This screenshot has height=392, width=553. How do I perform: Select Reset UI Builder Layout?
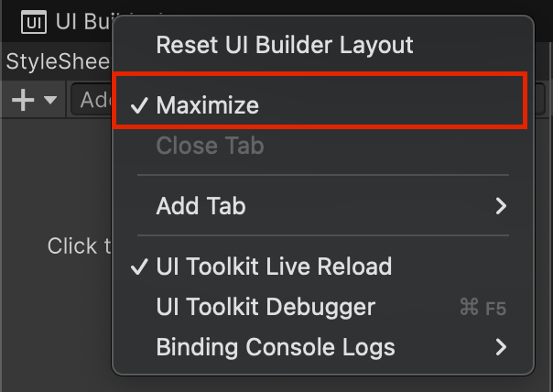[284, 44]
